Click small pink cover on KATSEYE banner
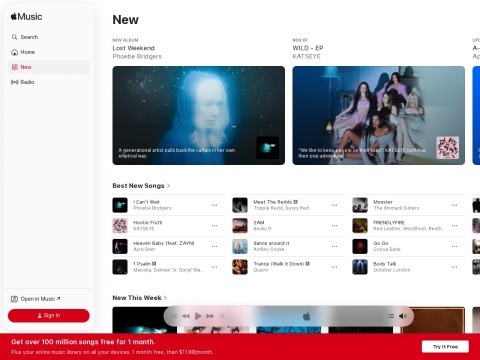The height and width of the screenshot is (360, 480). (448, 148)
